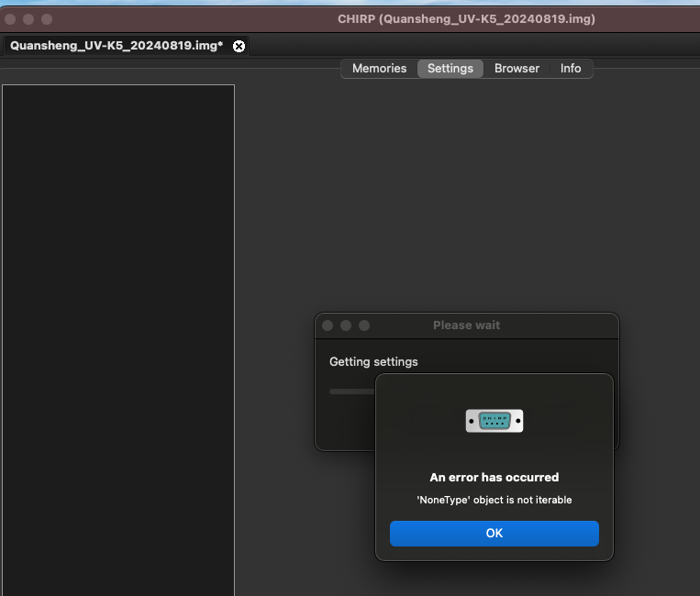
Task: Close the Quansheng_UV-K5_20240819.img file tab
Action: (239, 46)
